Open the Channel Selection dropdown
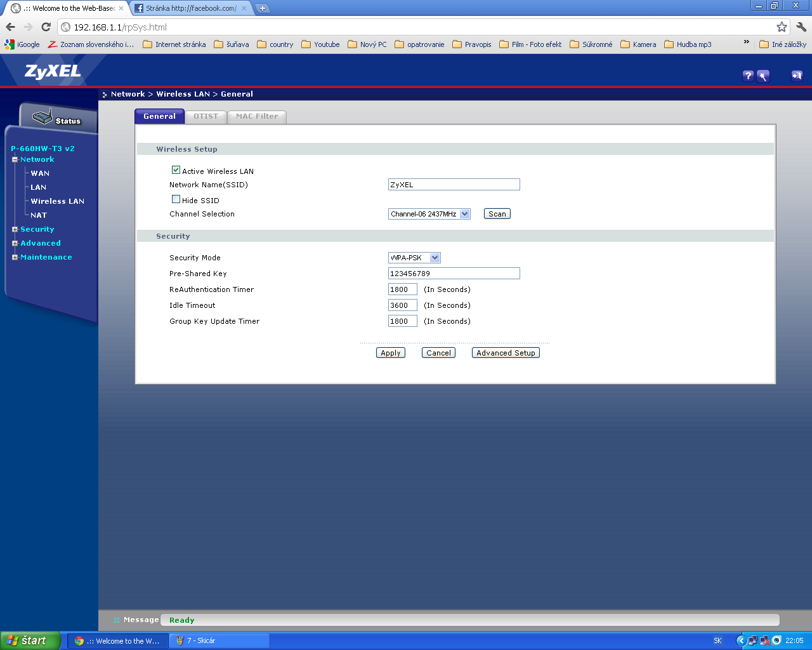Screen dimensions: 812x650 click(x=429, y=214)
